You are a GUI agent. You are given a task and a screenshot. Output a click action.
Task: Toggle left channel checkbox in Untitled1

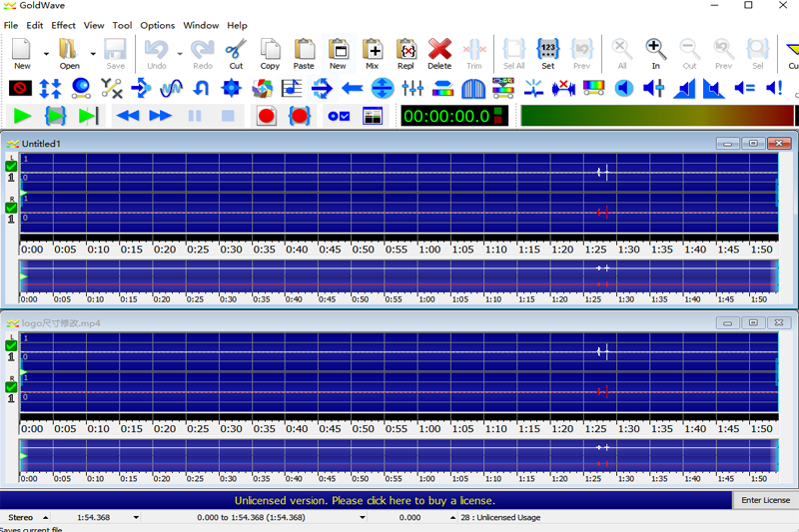click(11, 166)
